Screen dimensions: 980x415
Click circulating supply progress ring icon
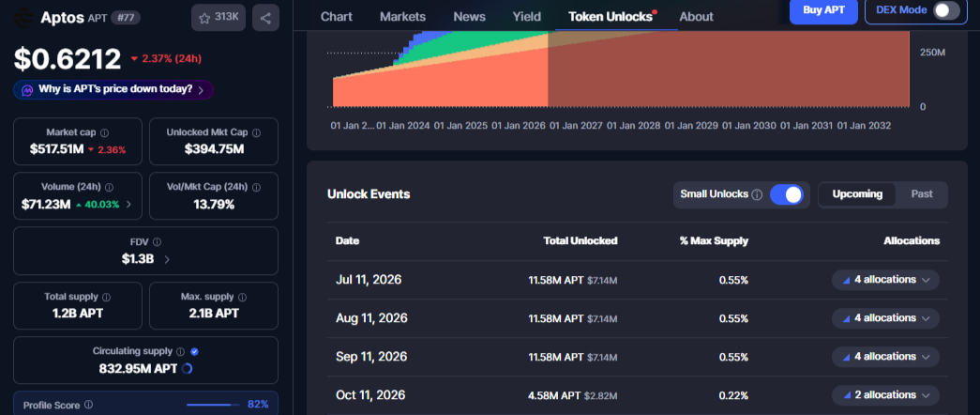coord(187,369)
